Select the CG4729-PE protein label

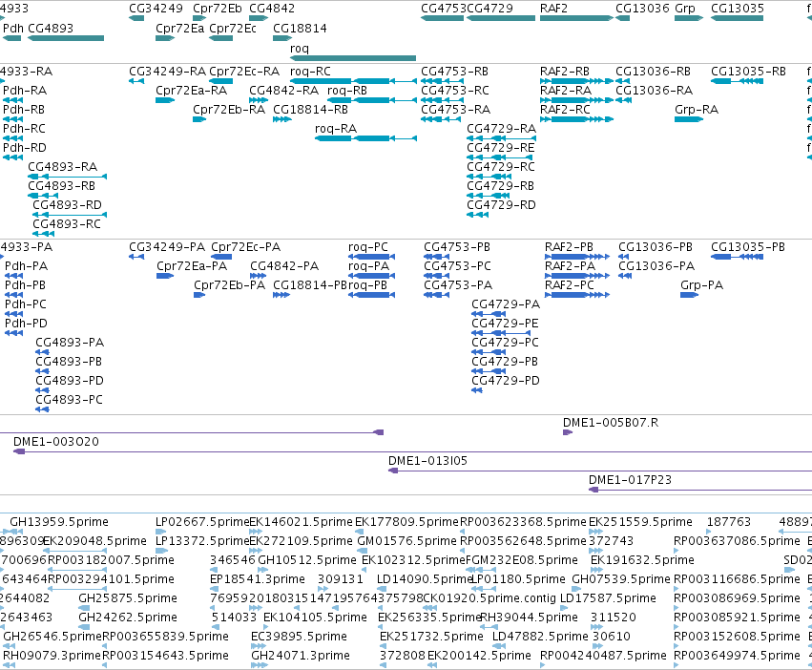tap(505, 323)
